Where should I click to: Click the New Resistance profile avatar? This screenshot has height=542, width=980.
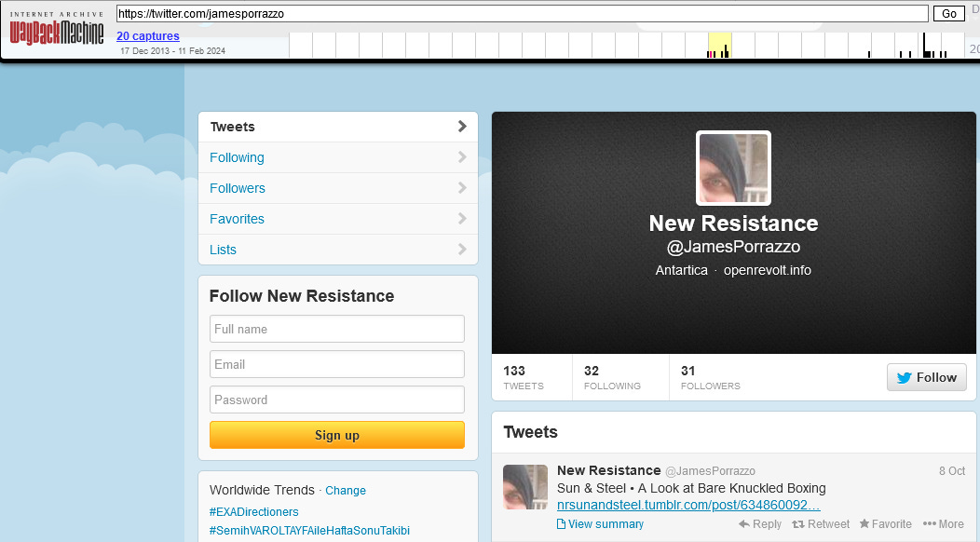pyautogui.click(x=733, y=169)
